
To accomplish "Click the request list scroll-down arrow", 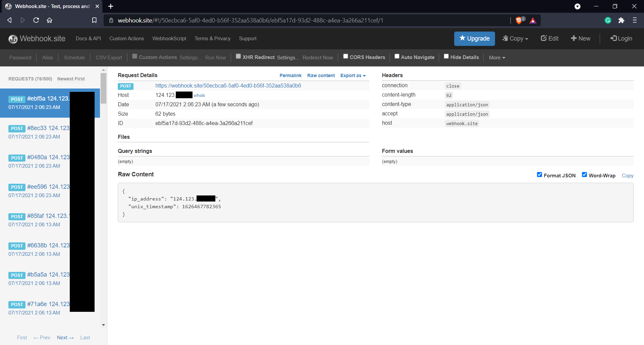I will pyautogui.click(x=103, y=325).
